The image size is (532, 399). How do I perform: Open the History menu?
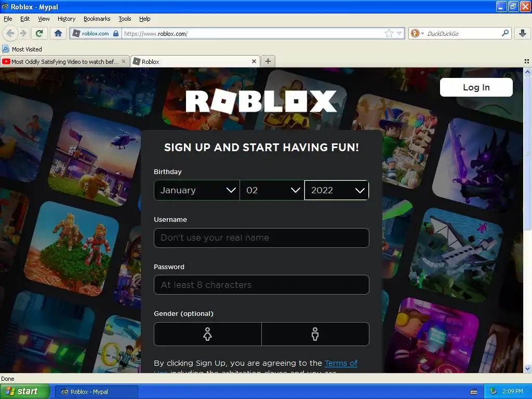66,19
